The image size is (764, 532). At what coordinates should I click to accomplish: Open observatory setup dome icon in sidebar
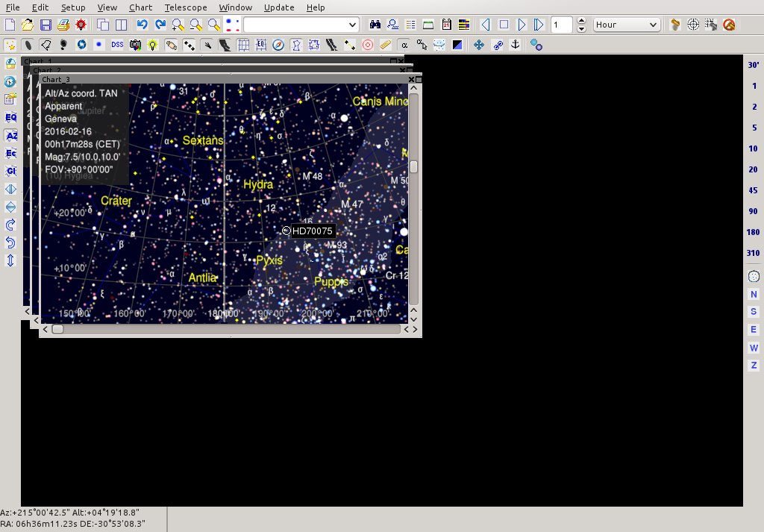(10, 63)
